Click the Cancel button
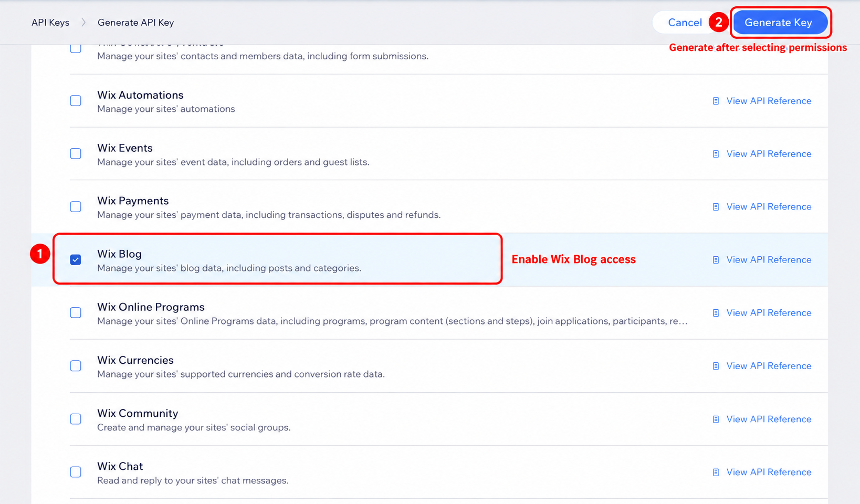 coord(685,23)
